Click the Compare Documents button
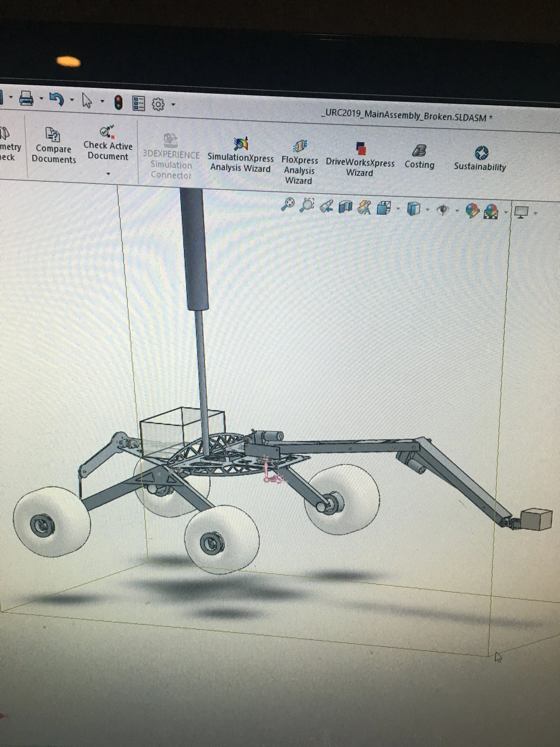Viewport: 560px width, 747px height. click(x=53, y=145)
